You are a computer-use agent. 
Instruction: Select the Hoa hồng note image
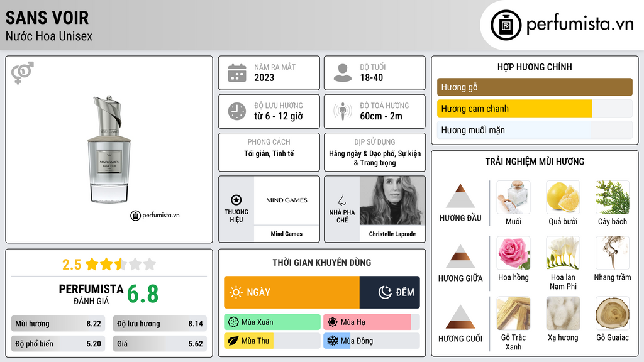pyautogui.click(x=513, y=253)
